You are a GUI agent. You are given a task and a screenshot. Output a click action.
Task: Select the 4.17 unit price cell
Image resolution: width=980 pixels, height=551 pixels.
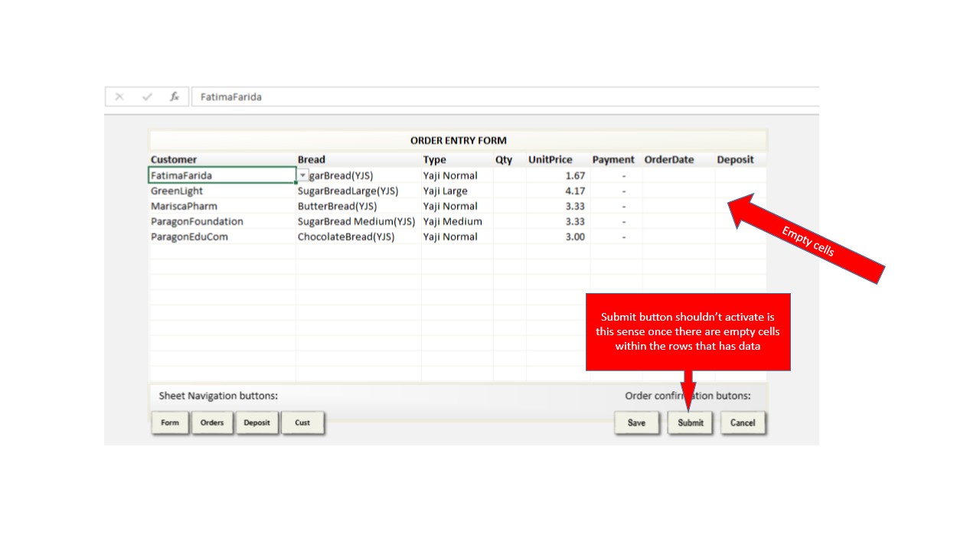click(x=558, y=191)
